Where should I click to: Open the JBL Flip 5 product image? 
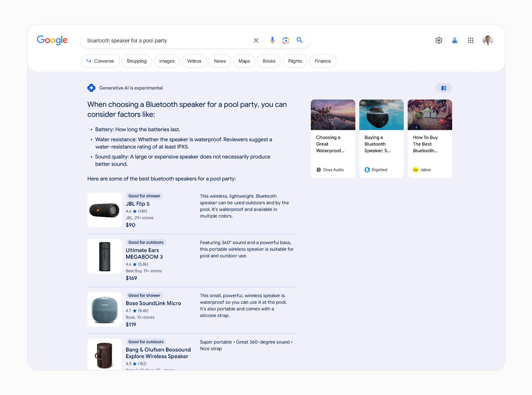[x=104, y=210]
